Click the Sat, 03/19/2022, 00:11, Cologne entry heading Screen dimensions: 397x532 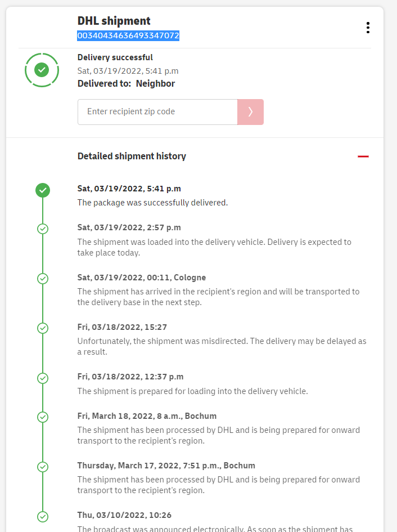tap(142, 278)
